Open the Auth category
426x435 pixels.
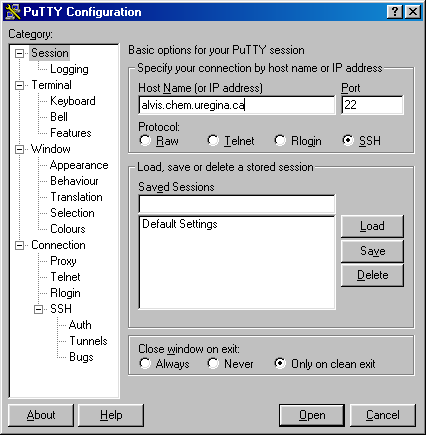pyautogui.click(x=80, y=325)
